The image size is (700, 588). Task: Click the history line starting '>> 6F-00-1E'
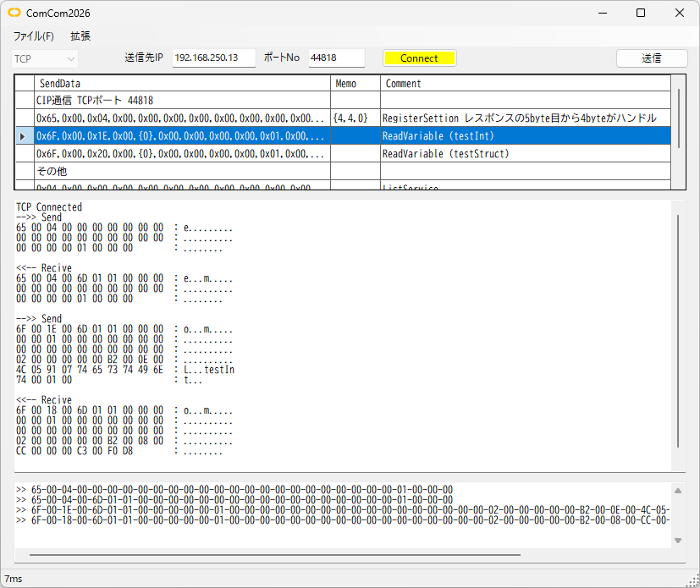pos(343,509)
